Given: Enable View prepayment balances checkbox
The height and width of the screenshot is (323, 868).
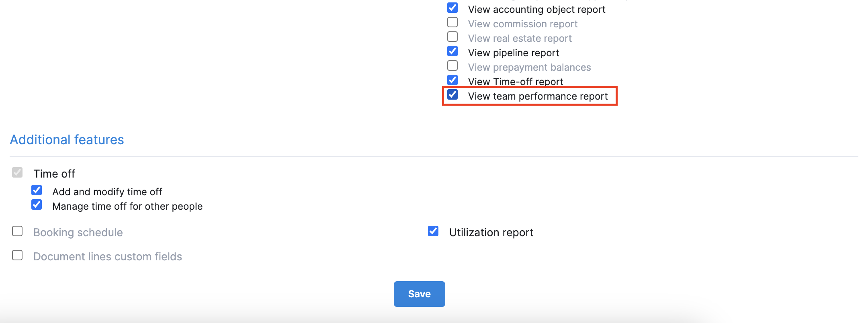Looking at the screenshot, I should tap(452, 65).
